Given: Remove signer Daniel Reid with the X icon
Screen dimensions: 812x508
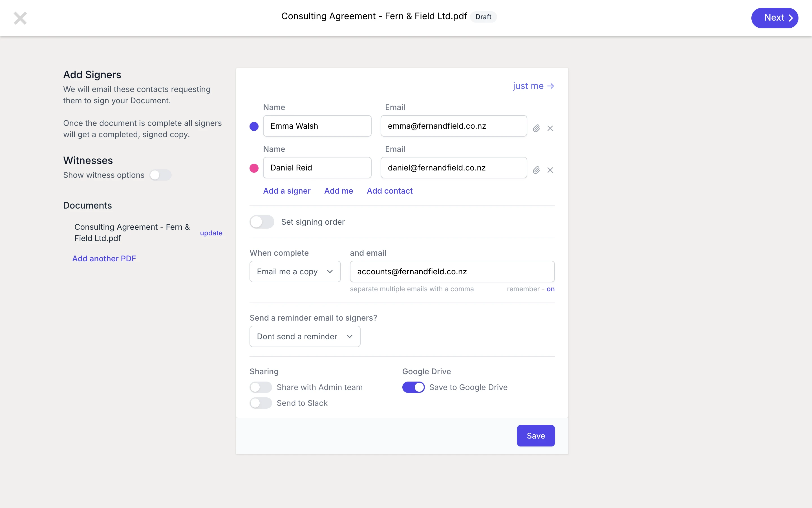Looking at the screenshot, I should (550, 170).
